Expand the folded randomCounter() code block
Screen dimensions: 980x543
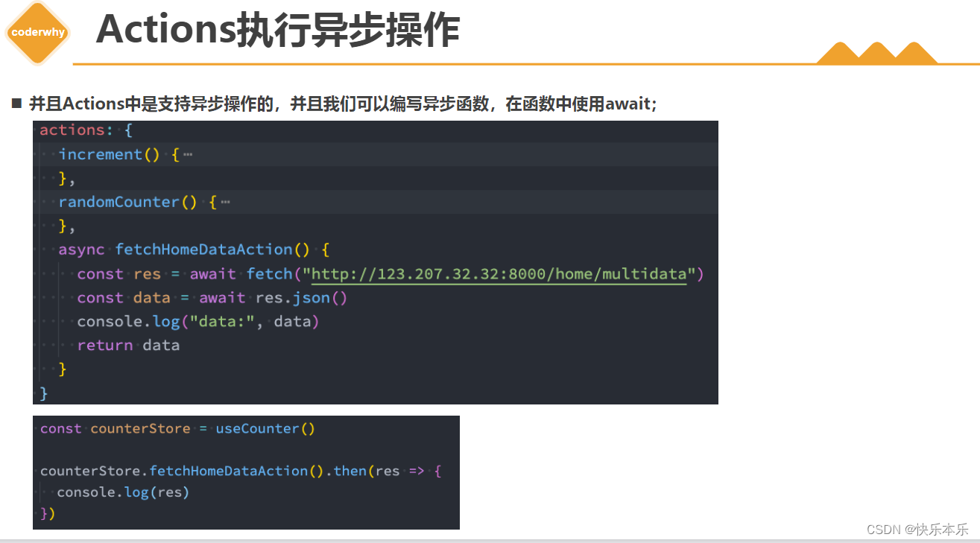[225, 203]
